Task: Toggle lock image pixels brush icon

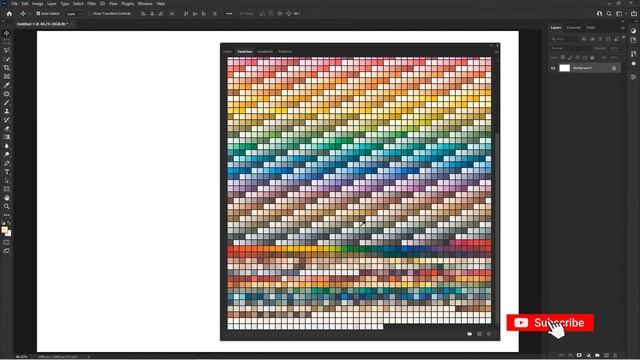Action: (x=570, y=58)
